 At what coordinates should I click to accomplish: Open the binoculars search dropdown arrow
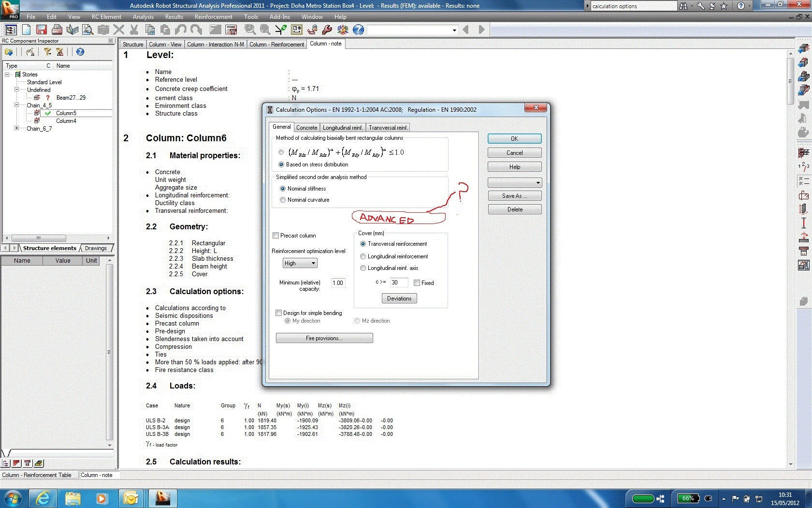tap(692, 6)
